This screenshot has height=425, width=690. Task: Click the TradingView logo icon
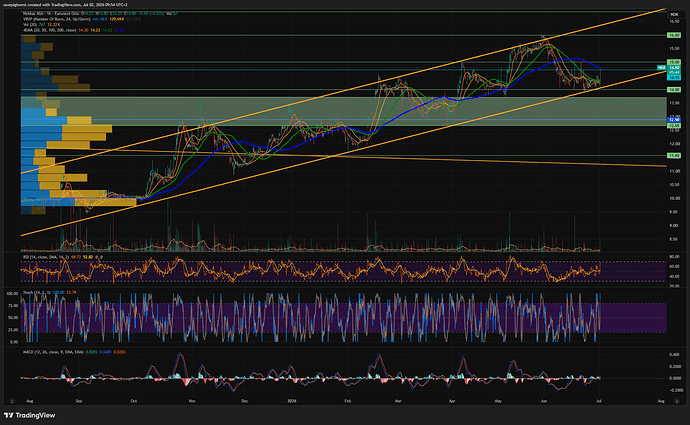(x=8, y=415)
